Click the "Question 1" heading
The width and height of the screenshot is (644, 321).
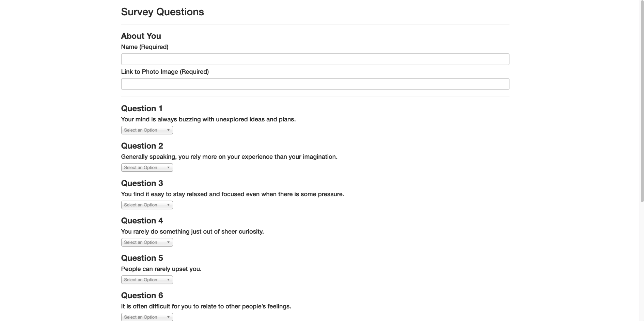[x=142, y=108]
